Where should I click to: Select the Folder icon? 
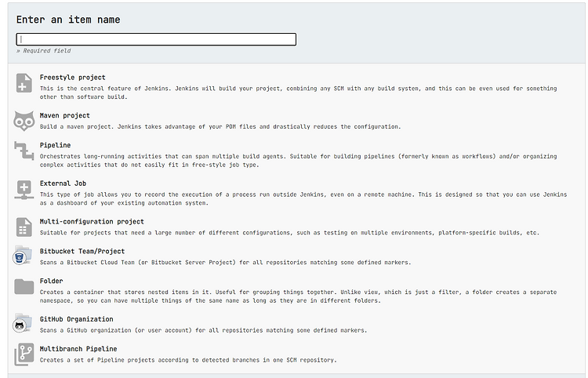[24, 286]
